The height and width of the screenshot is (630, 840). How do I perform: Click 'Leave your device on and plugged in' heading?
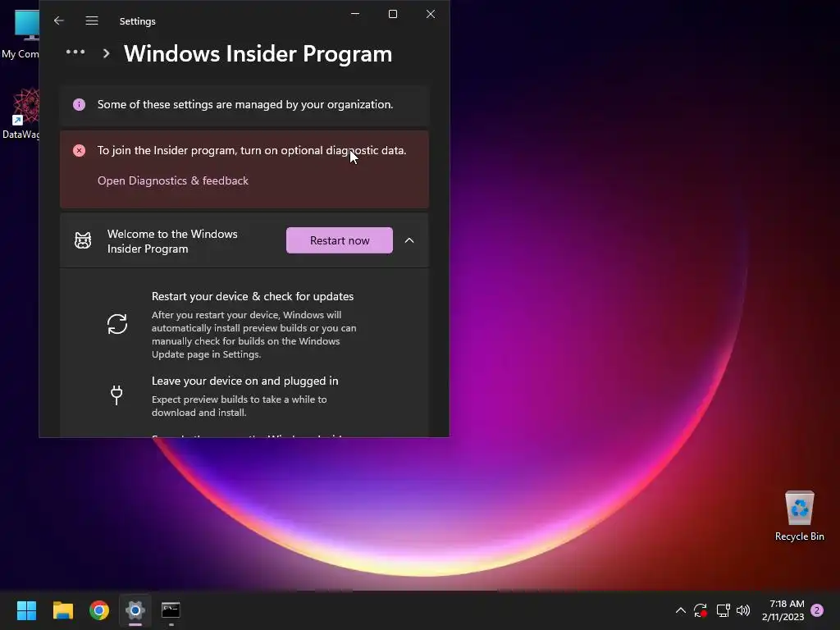tap(244, 381)
